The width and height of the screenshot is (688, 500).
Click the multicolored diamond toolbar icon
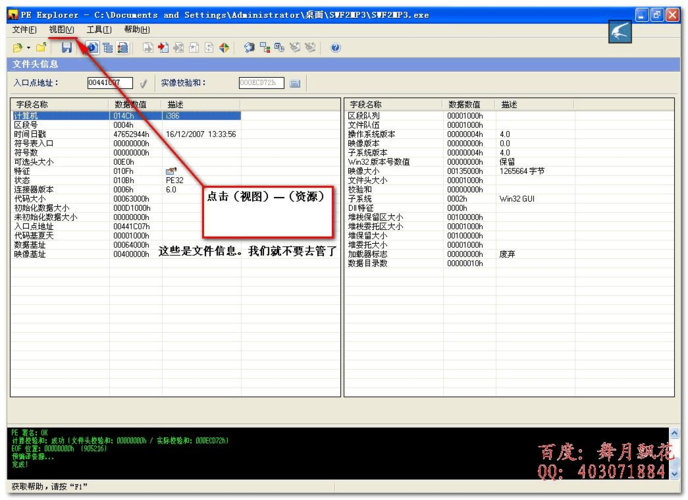coord(224,47)
